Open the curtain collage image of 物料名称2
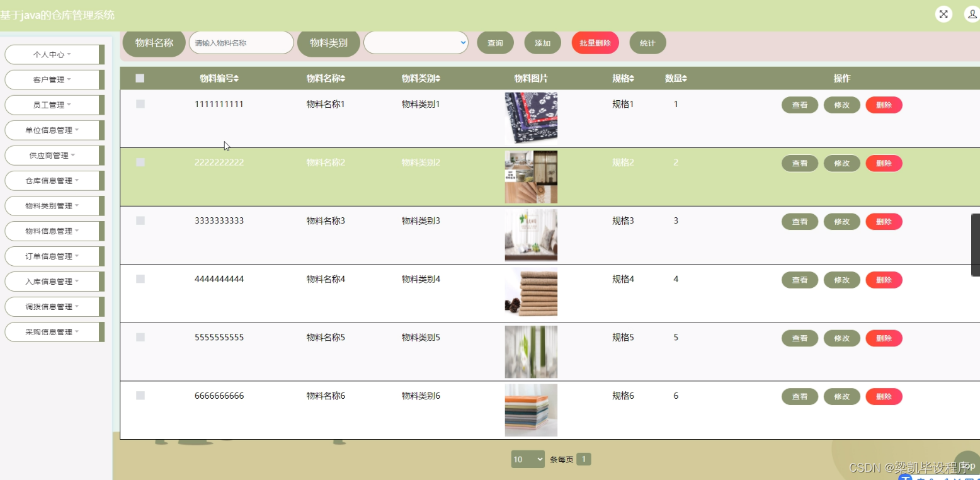Viewport: 980px width, 480px height. (x=531, y=177)
